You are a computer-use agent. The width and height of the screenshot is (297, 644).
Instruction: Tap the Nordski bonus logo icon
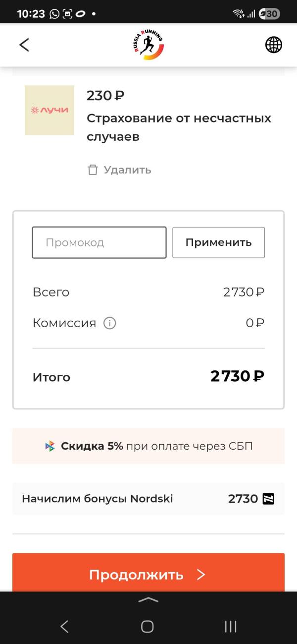click(x=268, y=499)
